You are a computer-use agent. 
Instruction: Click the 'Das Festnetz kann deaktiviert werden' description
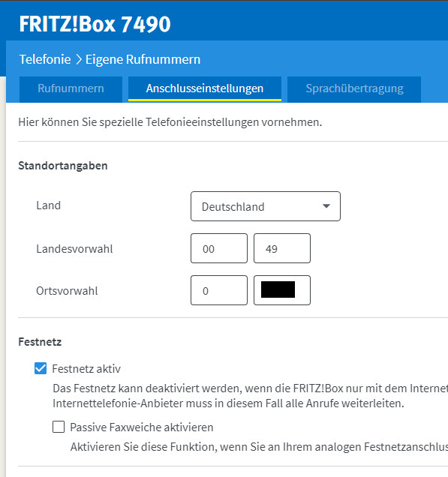pos(250,396)
